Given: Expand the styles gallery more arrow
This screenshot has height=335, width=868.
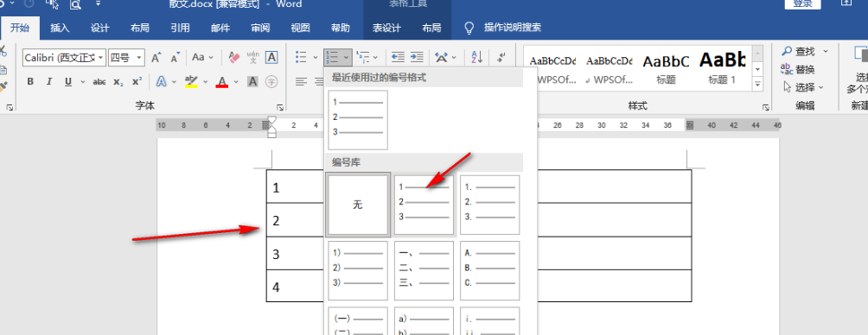Looking at the screenshot, I should point(758,85).
